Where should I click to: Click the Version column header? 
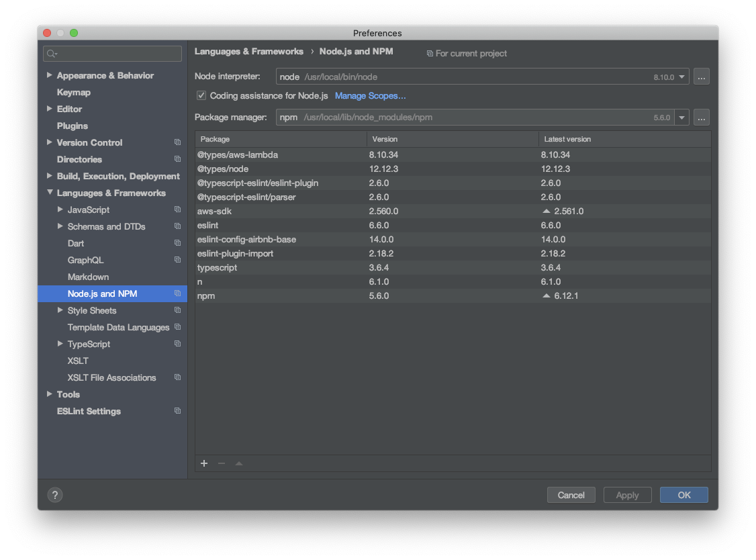tap(453, 139)
